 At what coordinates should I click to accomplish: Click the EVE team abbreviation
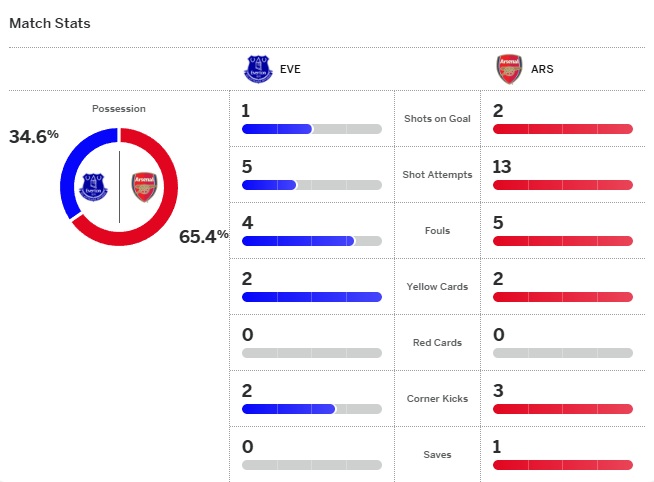[x=290, y=70]
